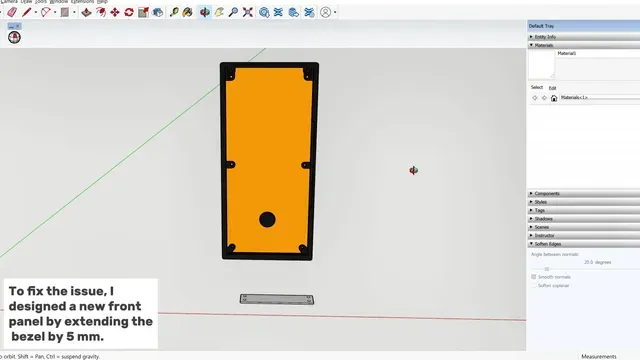Switch to the materials Select tab
The height and width of the screenshot is (360, 640).
pos(537,87)
